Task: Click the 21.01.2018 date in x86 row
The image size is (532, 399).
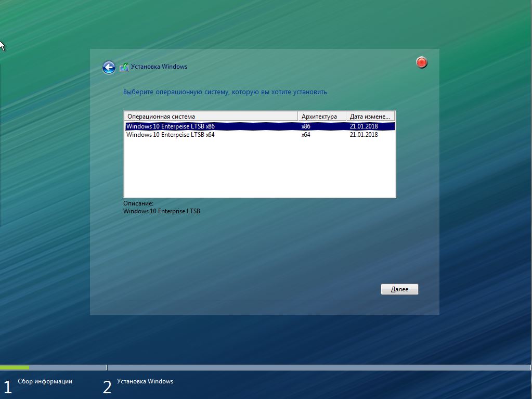Action: point(364,126)
